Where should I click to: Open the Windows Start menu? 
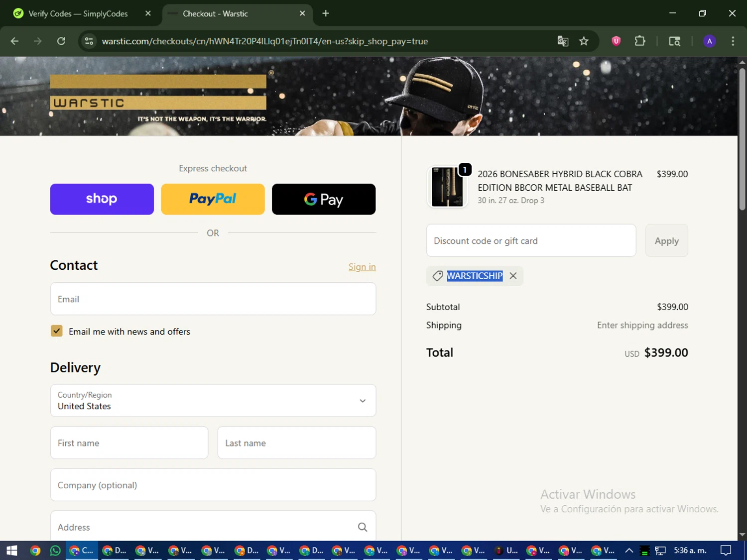point(12,551)
